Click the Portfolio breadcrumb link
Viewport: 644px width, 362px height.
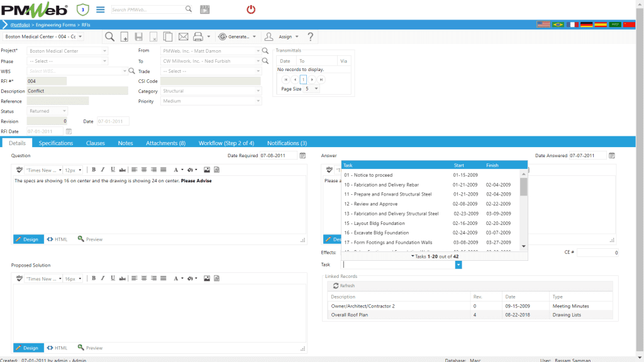pos(20,25)
